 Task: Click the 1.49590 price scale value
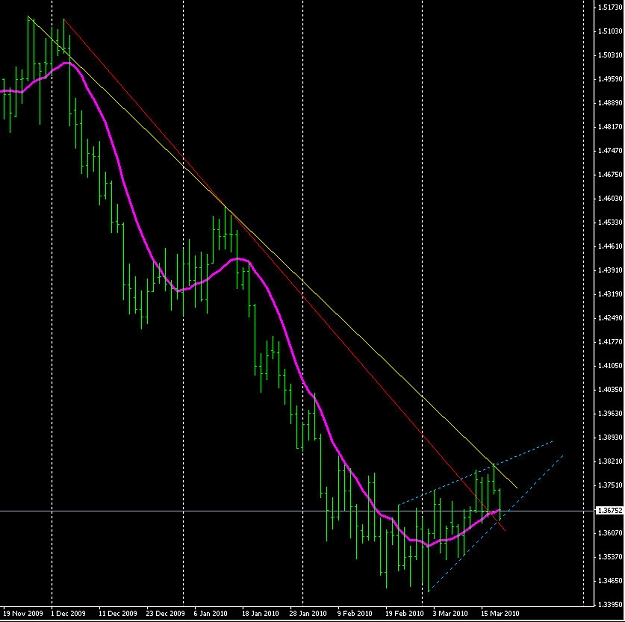[x=610, y=79]
